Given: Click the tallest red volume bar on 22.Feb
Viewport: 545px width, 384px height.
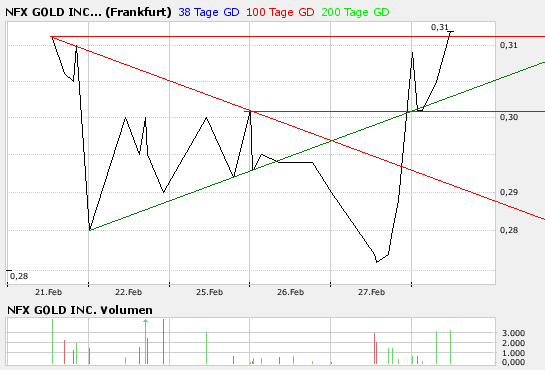Looking at the screenshot, I should pyautogui.click(x=163, y=342).
